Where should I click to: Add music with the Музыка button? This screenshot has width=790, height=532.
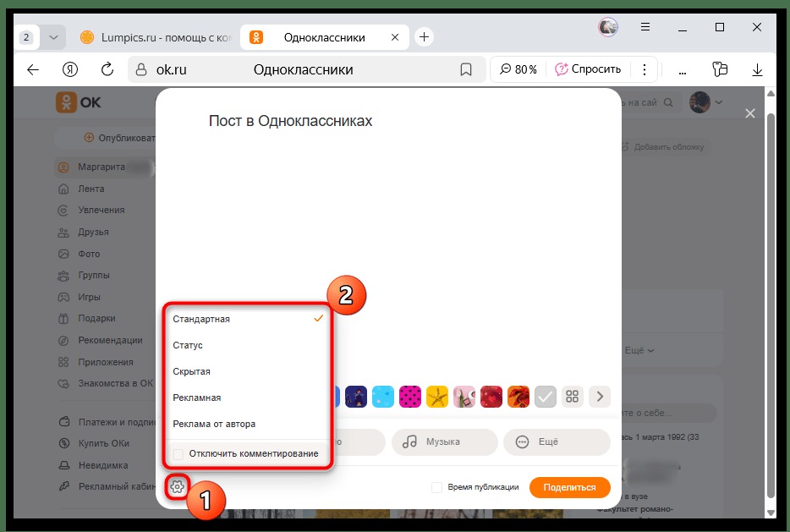(444, 442)
